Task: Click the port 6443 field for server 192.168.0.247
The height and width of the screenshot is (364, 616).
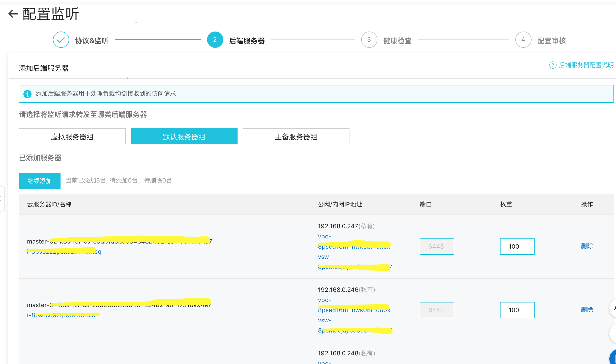Action: point(437,247)
